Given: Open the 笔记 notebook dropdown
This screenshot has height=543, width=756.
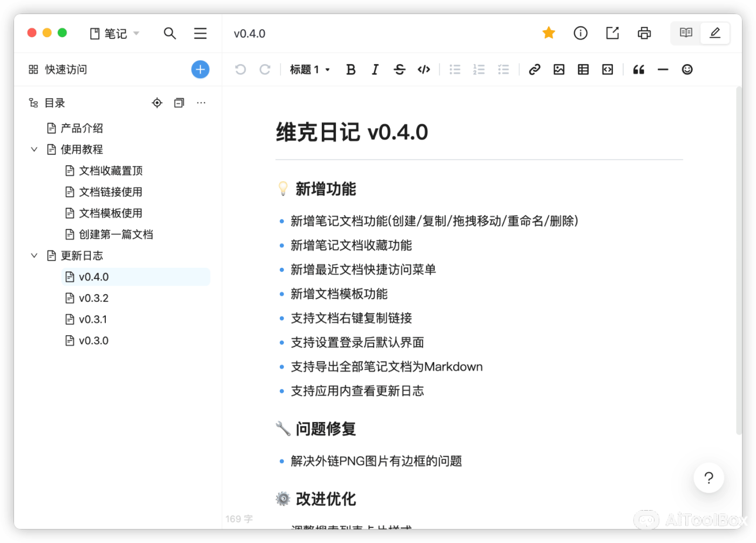Looking at the screenshot, I should (114, 33).
